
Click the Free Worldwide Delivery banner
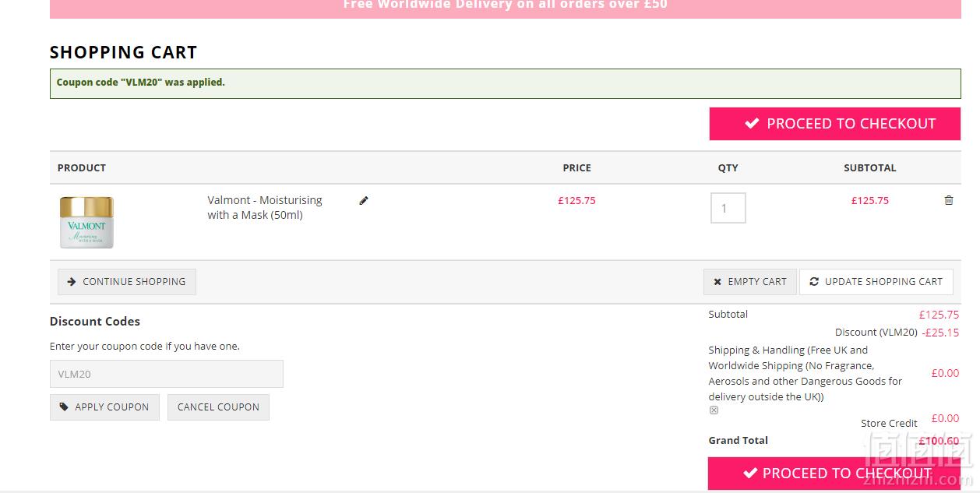506,9
